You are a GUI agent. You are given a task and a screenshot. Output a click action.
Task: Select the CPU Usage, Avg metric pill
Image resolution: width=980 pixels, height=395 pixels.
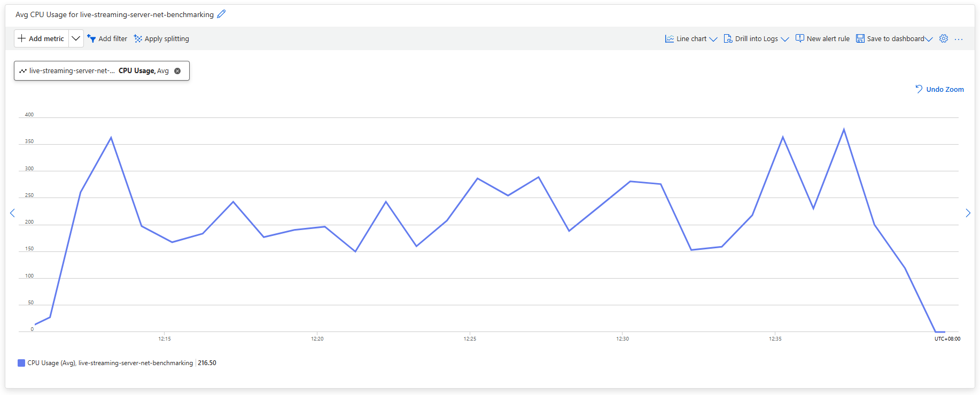pyautogui.click(x=102, y=70)
